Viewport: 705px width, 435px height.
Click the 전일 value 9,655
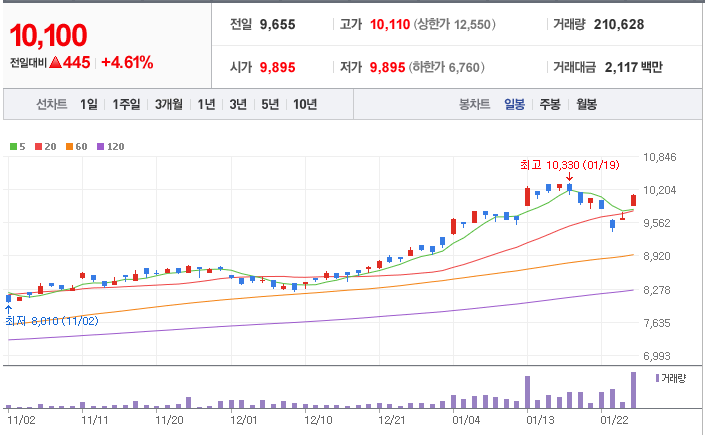[x=277, y=24]
